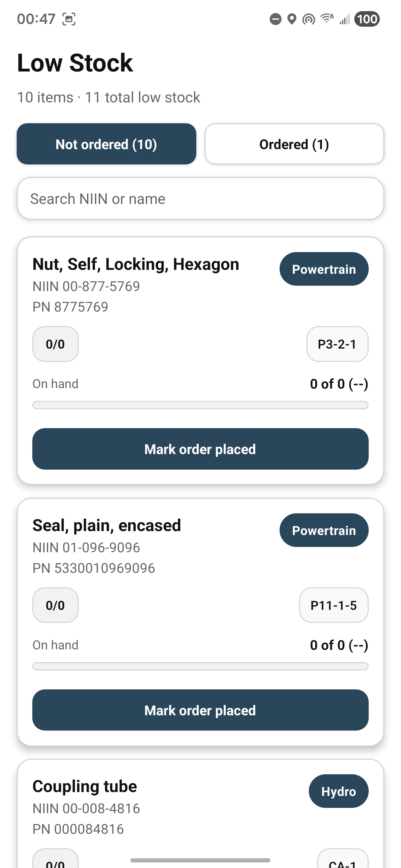Open the Ordered (1) tab
The width and height of the screenshot is (401, 868).
click(294, 144)
